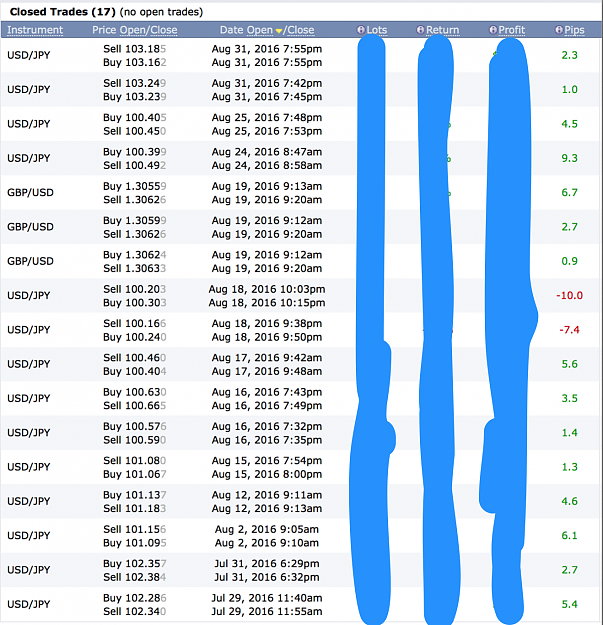Click the pips value 3.5
This screenshot has height=625, width=603.
pos(570,398)
